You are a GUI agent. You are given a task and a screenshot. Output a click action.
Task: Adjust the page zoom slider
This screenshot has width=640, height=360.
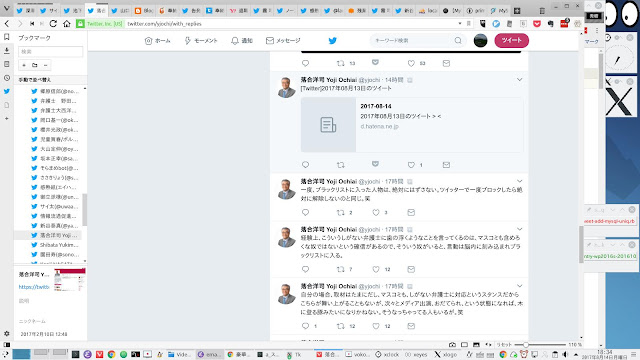click(x=540, y=344)
